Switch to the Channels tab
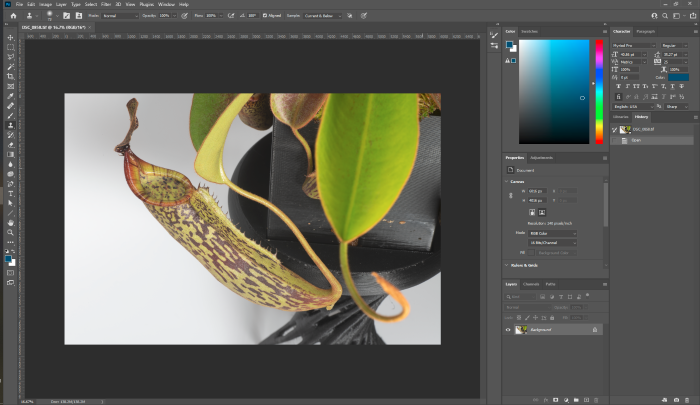This screenshot has width=700, height=405. [533, 284]
